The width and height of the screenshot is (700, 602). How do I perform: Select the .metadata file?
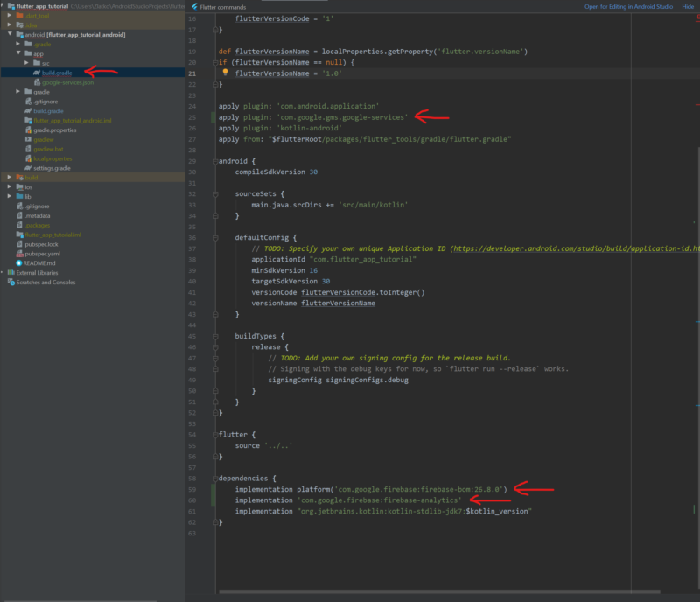pos(38,216)
